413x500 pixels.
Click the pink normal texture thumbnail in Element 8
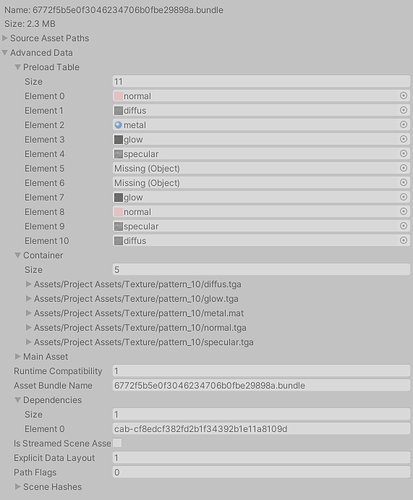click(x=118, y=212)
